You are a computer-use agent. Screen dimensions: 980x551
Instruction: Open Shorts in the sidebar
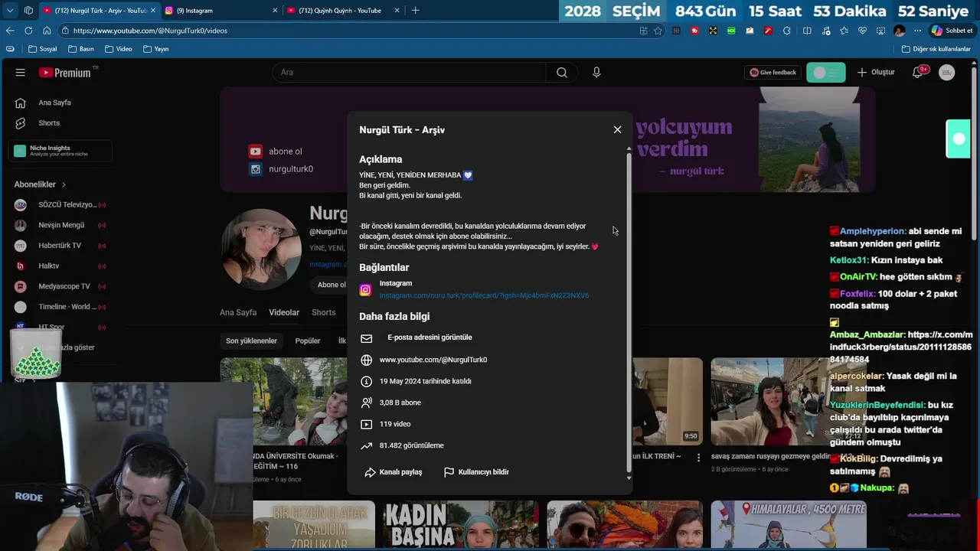(x=49, y=123)
